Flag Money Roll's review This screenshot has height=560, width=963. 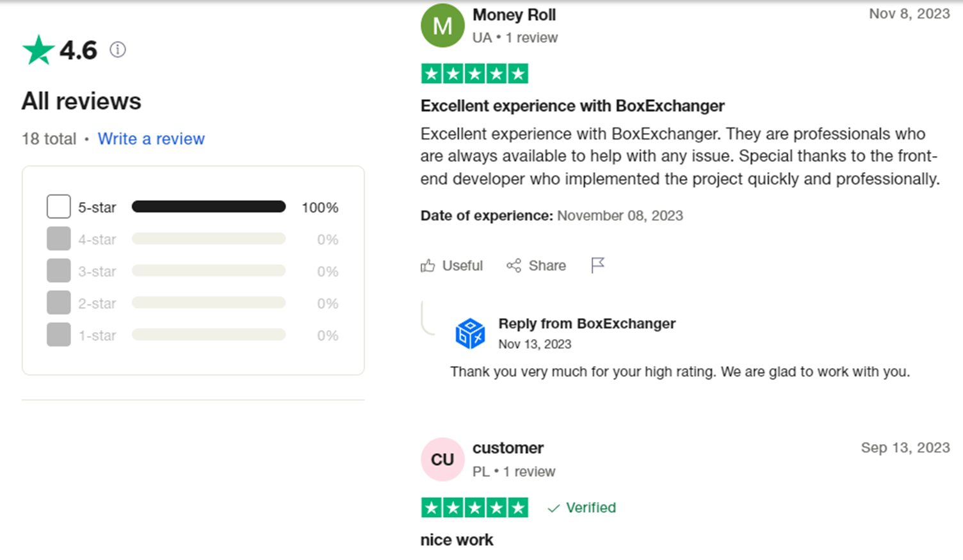pyautogui.click(x=597, y=265)
